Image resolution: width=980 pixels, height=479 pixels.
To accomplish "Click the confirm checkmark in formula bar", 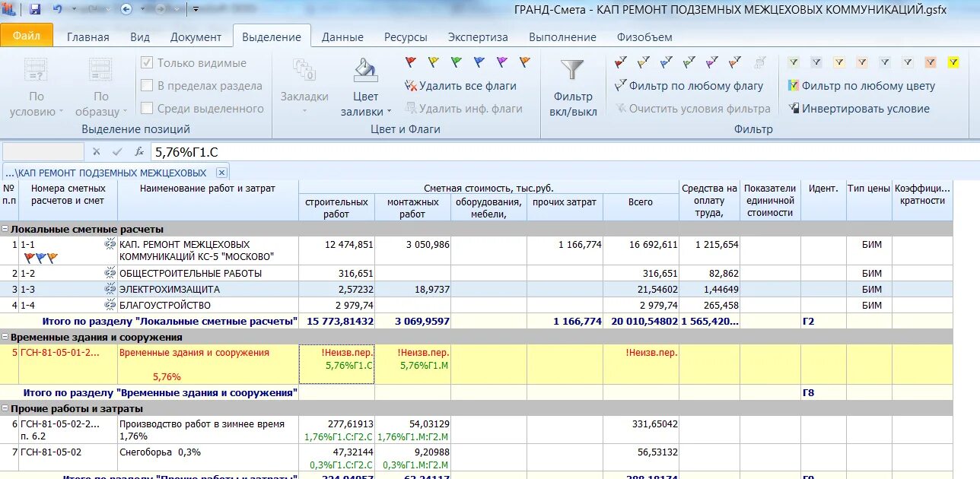I will click(117, 151).
